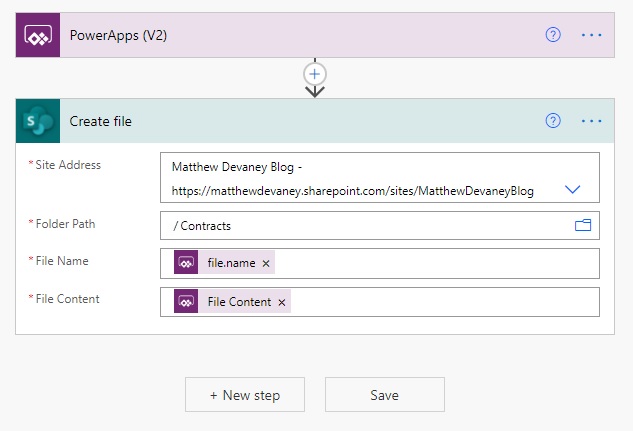
Task: Open the Folder Path picker icon
Action: coord(583,225)
